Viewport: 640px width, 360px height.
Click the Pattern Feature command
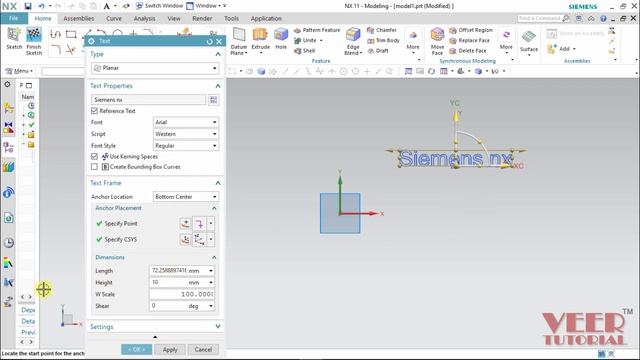click(x=317, y=30)
